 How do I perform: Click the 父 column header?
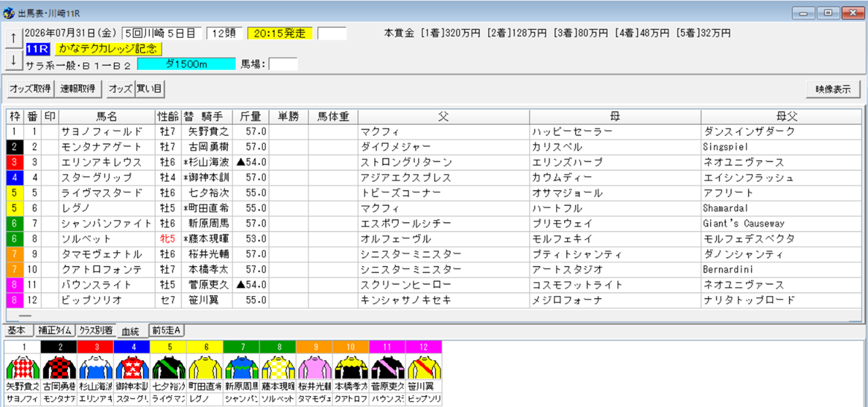click(x=443, y=116)
